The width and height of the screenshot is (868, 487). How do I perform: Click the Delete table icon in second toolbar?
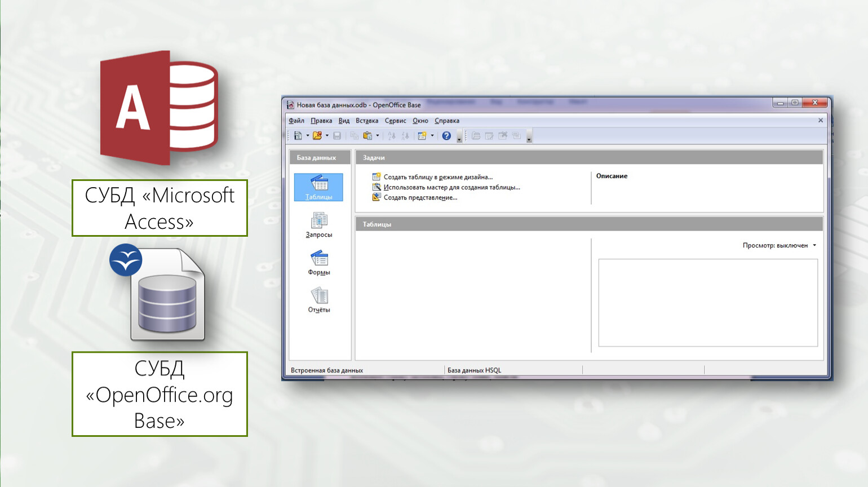(x=503, y=136)
